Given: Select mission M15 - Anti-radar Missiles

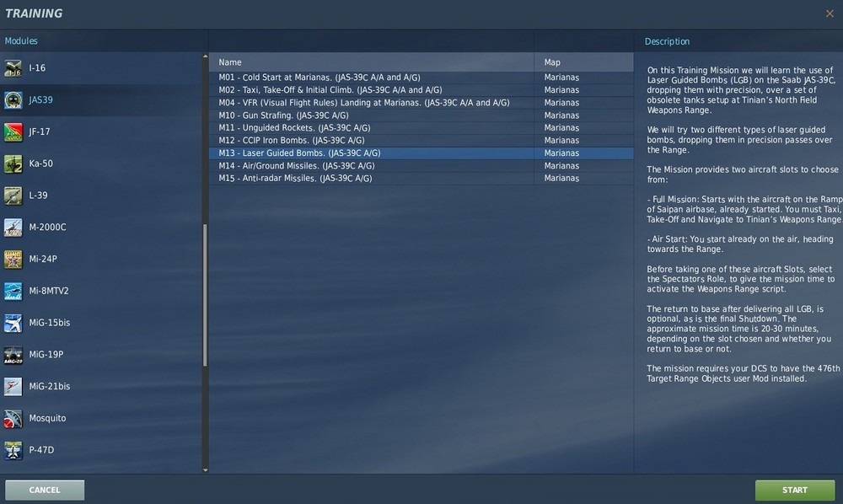Looking at the screenshot, I should (x=421, y=179).
